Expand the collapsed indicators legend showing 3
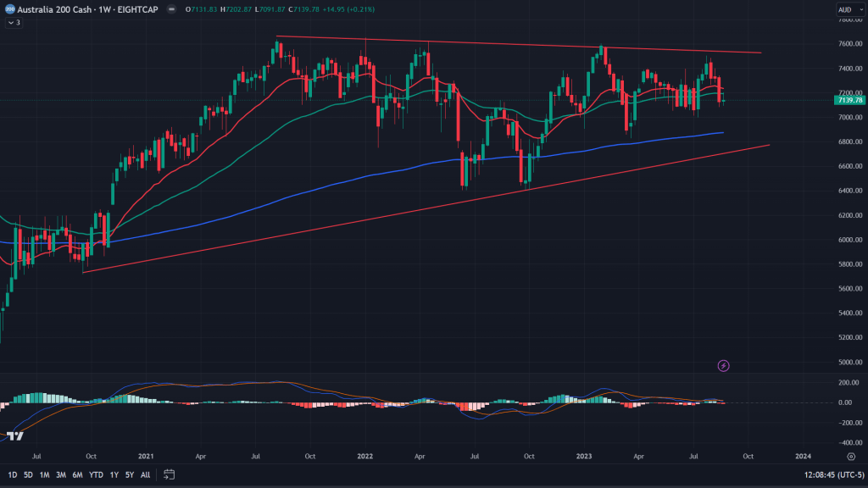 14,23
